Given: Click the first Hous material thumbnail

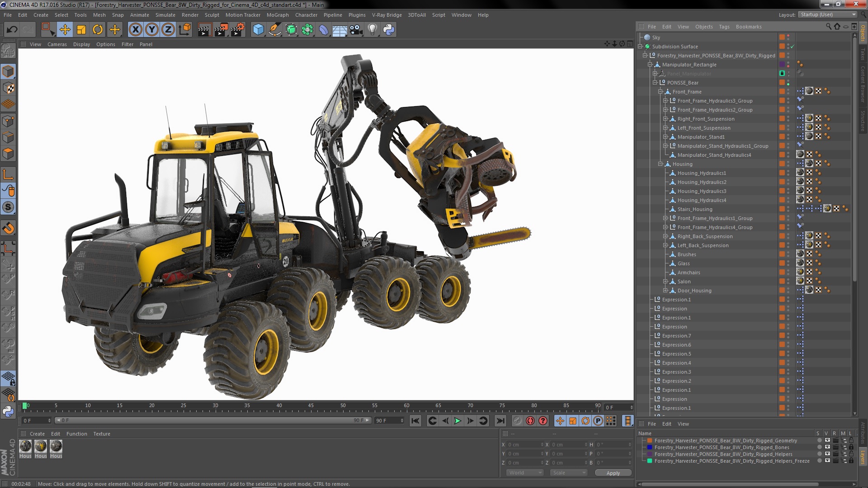Looking at the screenshot, I should click(x=25, y=446).
